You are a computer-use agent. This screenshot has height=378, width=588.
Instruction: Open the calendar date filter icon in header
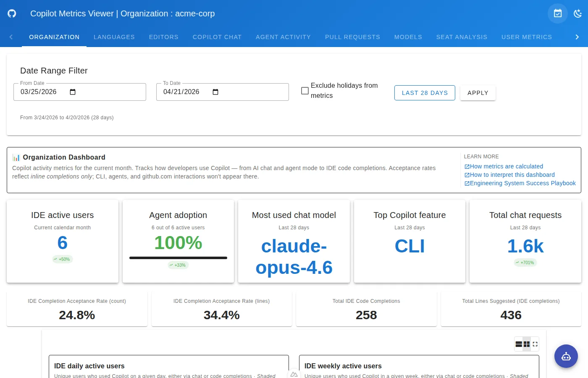click(558, 13)
